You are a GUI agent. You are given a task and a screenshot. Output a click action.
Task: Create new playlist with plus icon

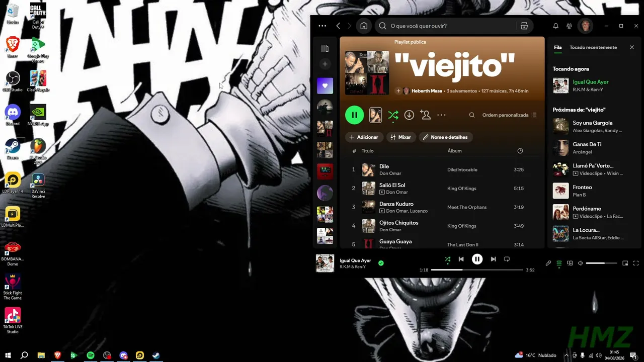click(325, 64)
